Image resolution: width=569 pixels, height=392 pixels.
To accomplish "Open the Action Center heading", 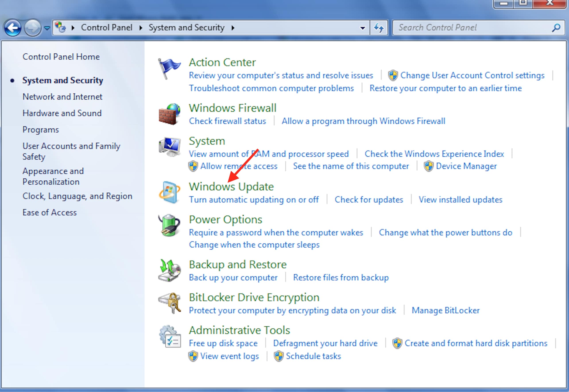I will [x=222, y=62].
